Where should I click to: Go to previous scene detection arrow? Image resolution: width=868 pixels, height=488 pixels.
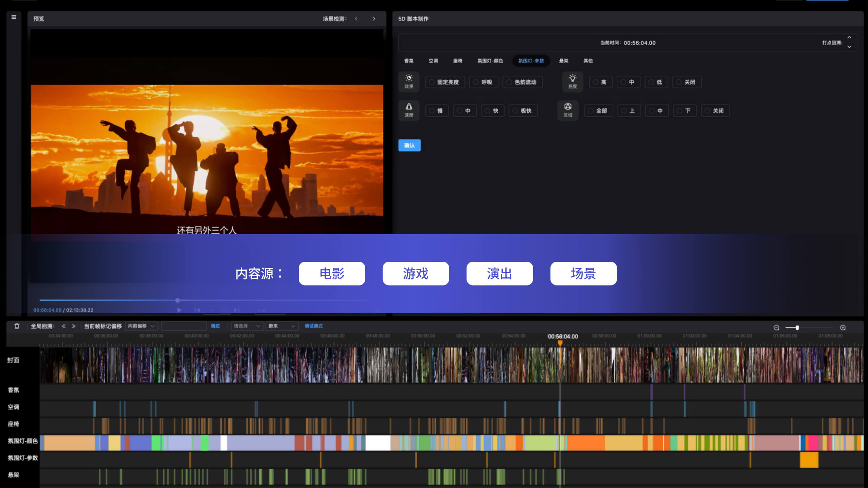(x=356, y=19)
